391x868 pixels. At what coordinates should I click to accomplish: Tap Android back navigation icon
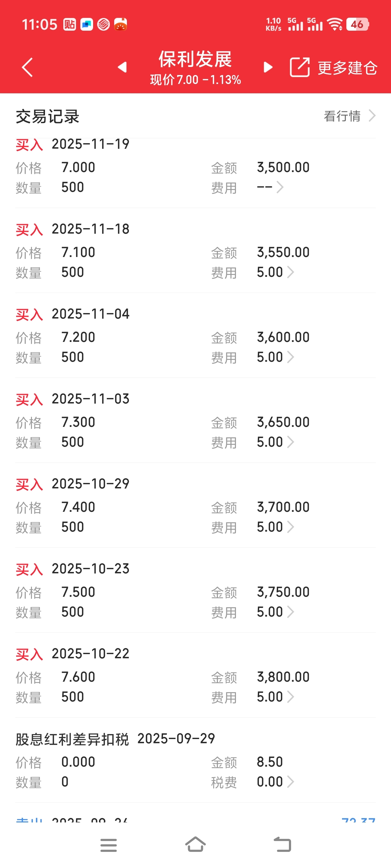coord(282,844)
